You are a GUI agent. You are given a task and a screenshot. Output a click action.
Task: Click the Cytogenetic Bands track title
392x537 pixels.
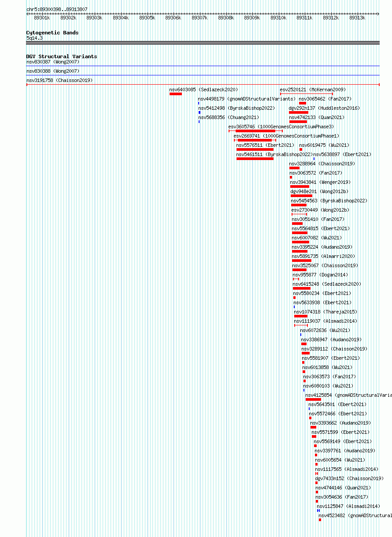pyautogui.click(x=52, y=33)
